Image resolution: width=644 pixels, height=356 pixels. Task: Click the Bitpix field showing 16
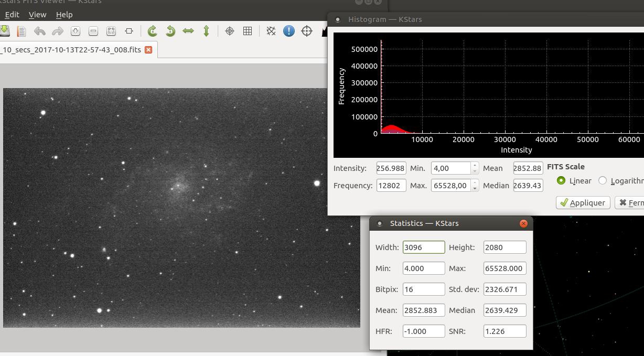424,289
